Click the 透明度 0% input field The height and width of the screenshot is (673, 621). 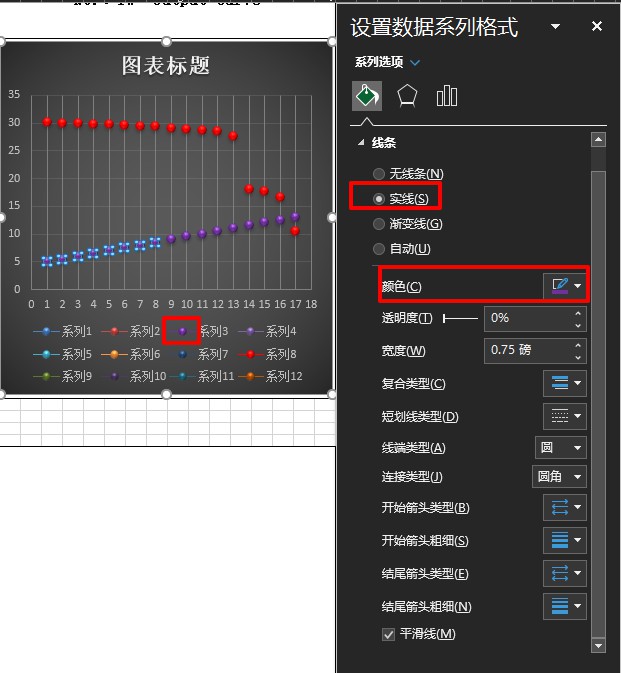point(529,318)
